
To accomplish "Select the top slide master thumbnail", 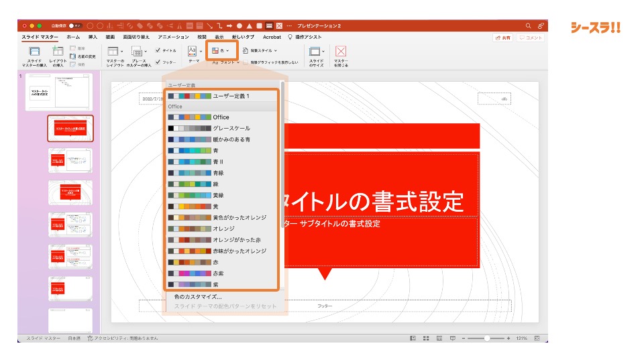I will 59,92.
